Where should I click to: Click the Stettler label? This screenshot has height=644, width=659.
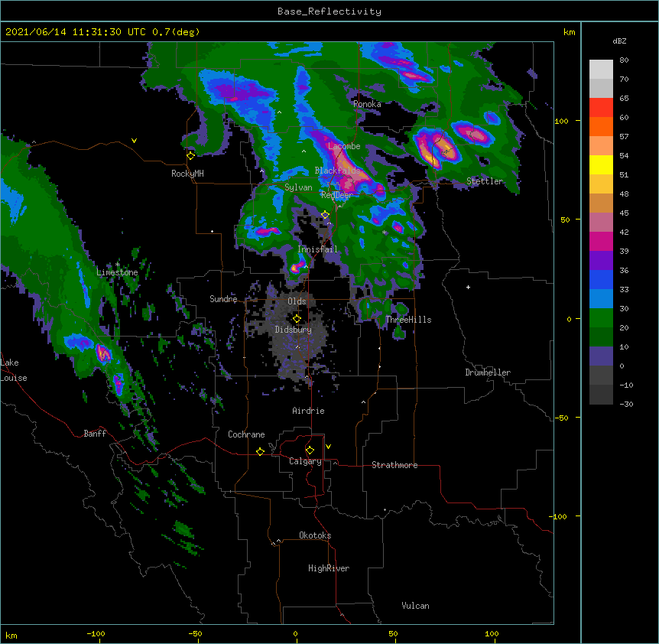tap(485, 181)
